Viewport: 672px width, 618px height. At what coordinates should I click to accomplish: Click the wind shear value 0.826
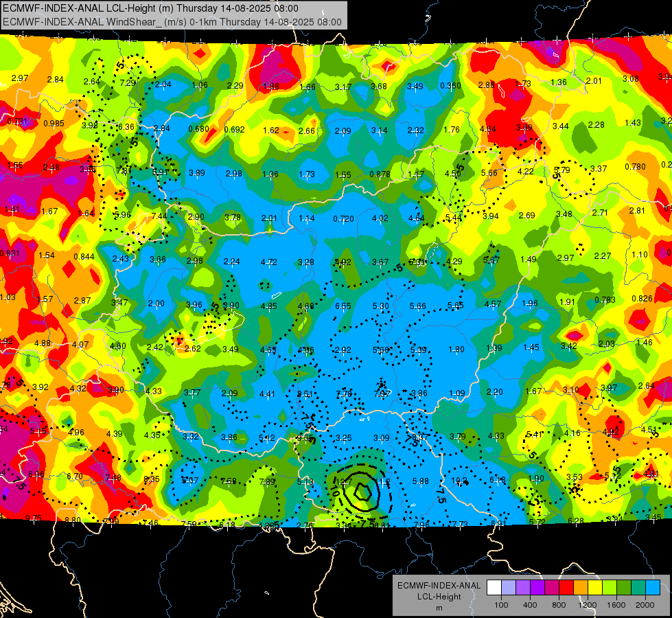(x=642, y=299)
